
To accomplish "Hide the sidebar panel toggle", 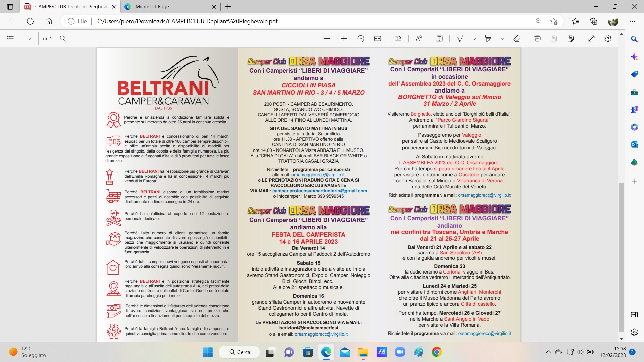I will pyautogui.click(x=634, y=315).
